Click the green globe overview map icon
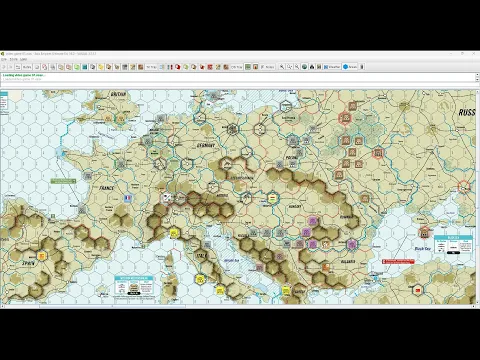 304,67
